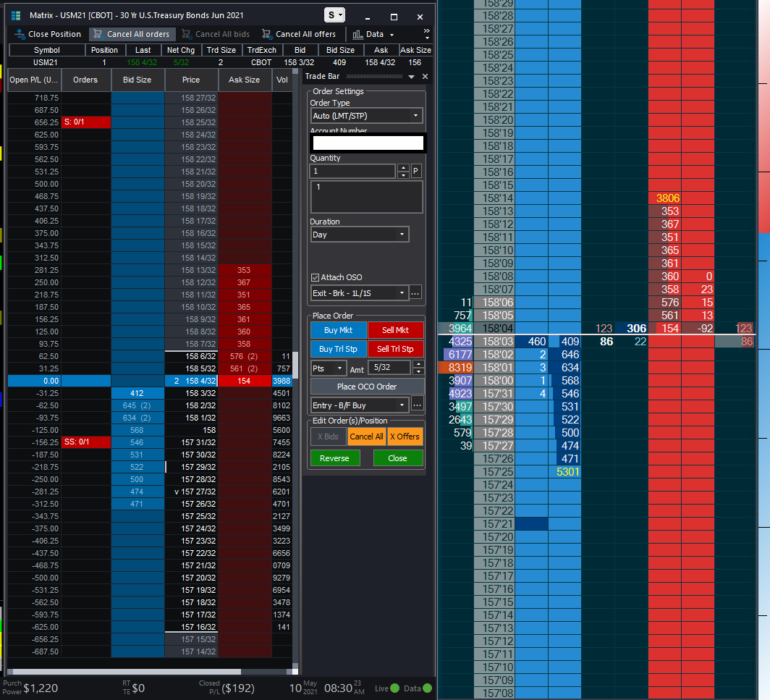Click the 353 ask size at 158 13/32

click(x=245, y=270)
